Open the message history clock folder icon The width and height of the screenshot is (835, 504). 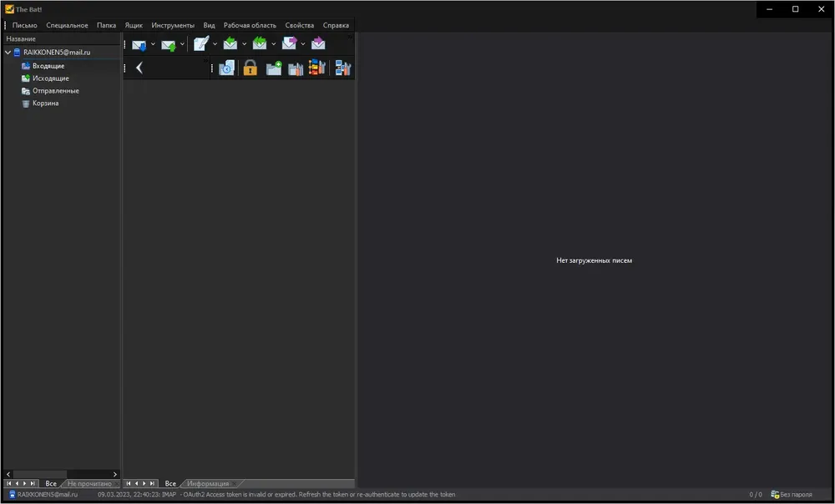click(x=226, y=68)
